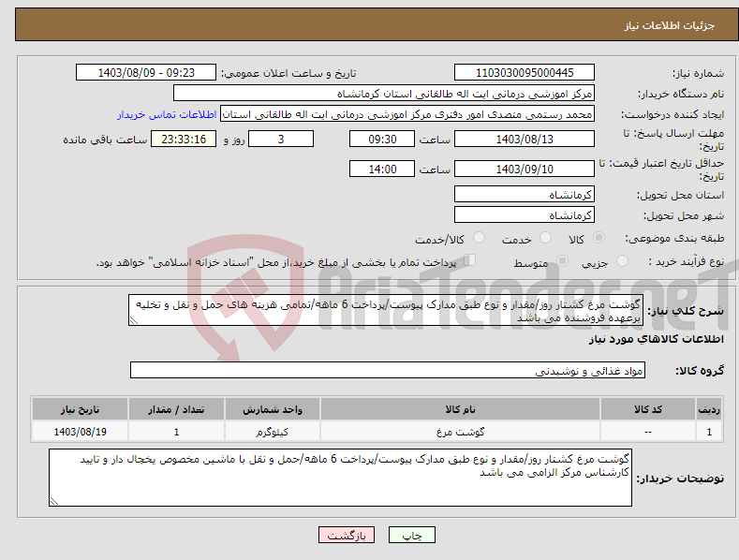Screen dimensions: 739x560
Task: Click the deadline time field 09:30
Action: coord(382,139)
